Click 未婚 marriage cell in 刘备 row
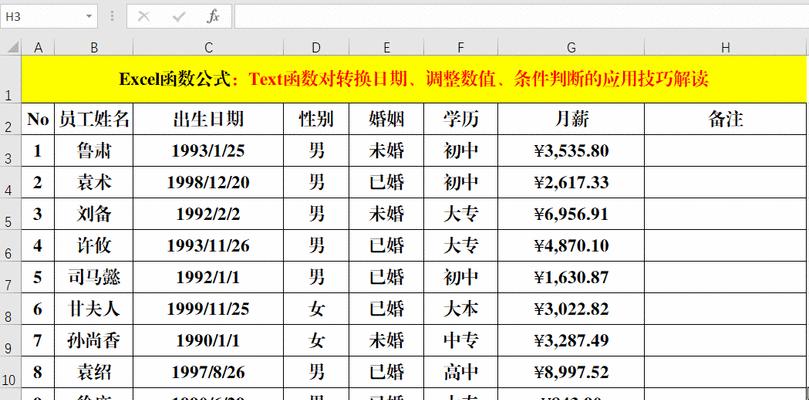This screenshot has width=809, height=400. (386, 214)
